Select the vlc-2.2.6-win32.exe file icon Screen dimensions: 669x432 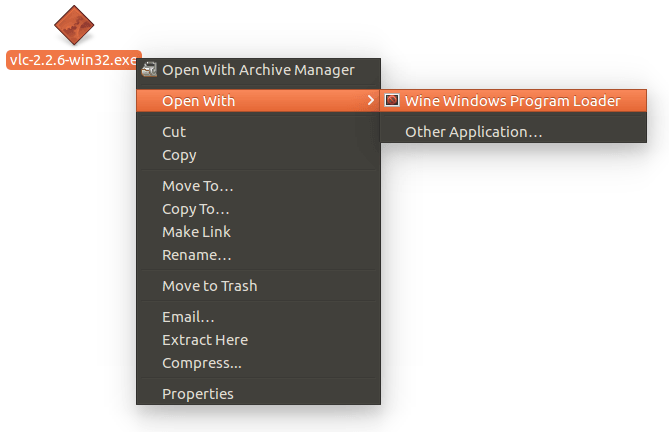(74, 25)
